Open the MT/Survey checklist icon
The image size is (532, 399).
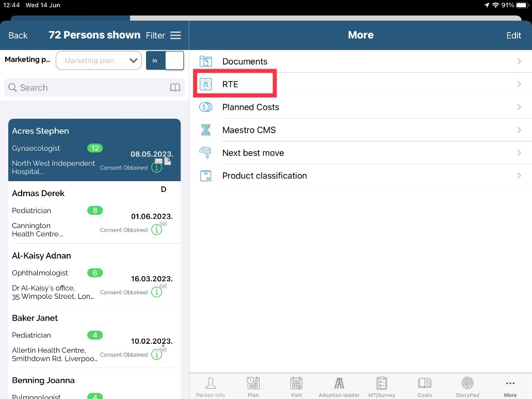tap(382, 384)
